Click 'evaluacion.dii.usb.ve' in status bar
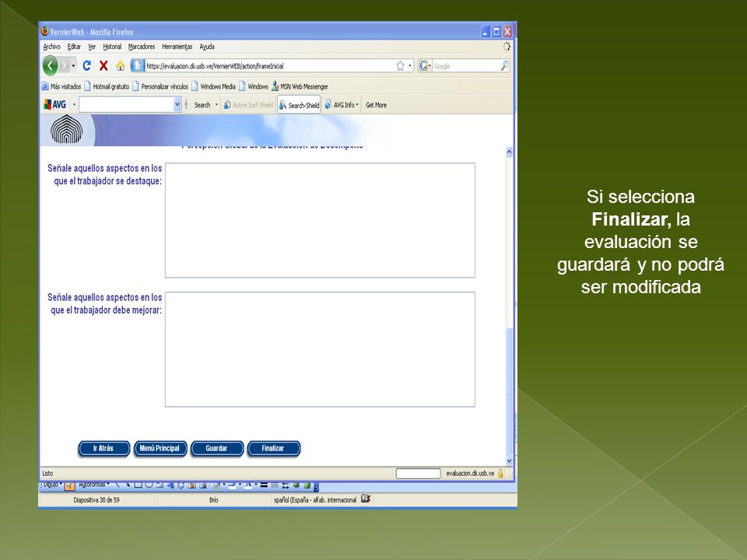 (x=470, y=474)
